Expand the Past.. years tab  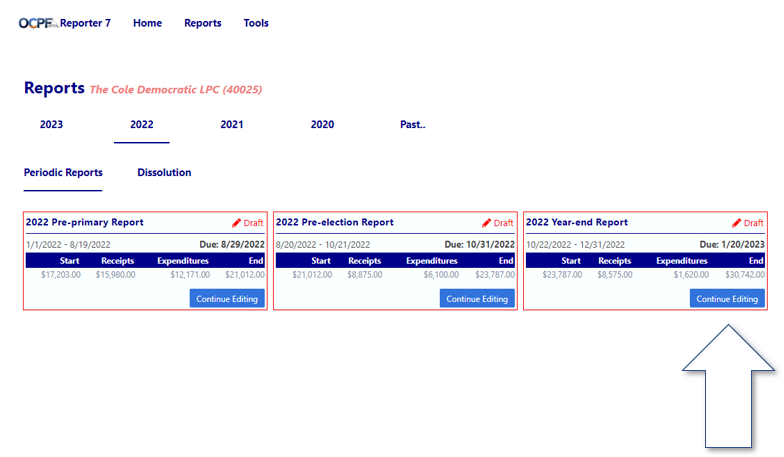[412, 125]
